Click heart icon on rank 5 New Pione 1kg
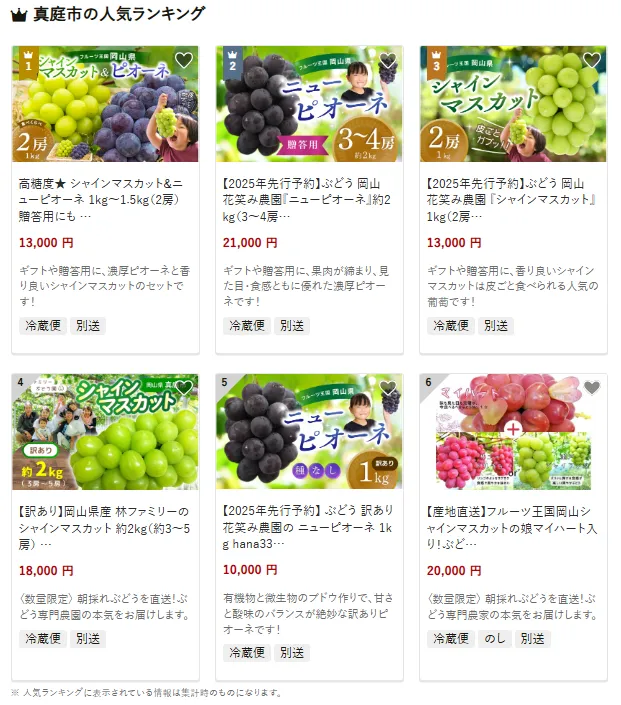 point(388,388)
